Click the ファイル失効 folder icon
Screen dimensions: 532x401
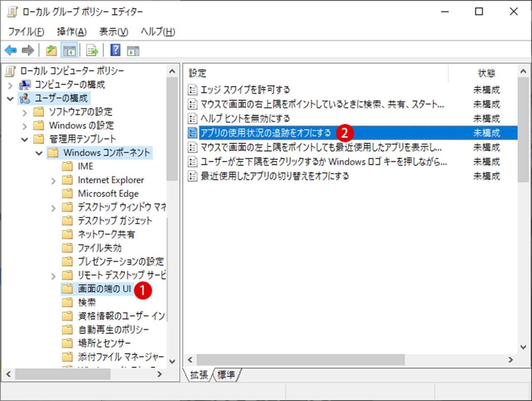[x=67, y=248]
